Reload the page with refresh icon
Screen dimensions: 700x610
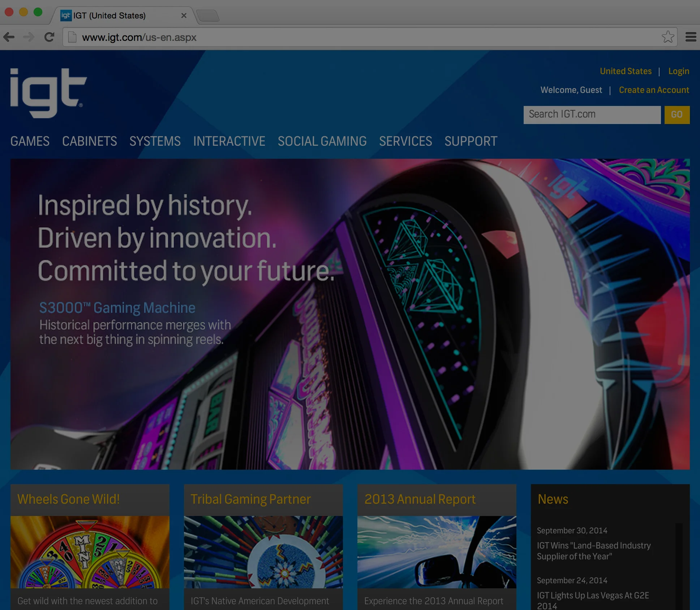click(x=49, y=37)
